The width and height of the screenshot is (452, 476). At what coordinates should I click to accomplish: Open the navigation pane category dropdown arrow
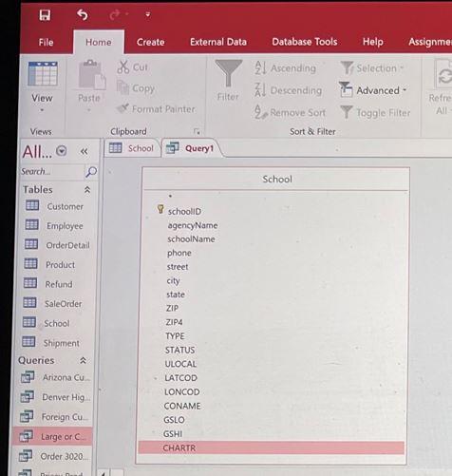[62, 151]
